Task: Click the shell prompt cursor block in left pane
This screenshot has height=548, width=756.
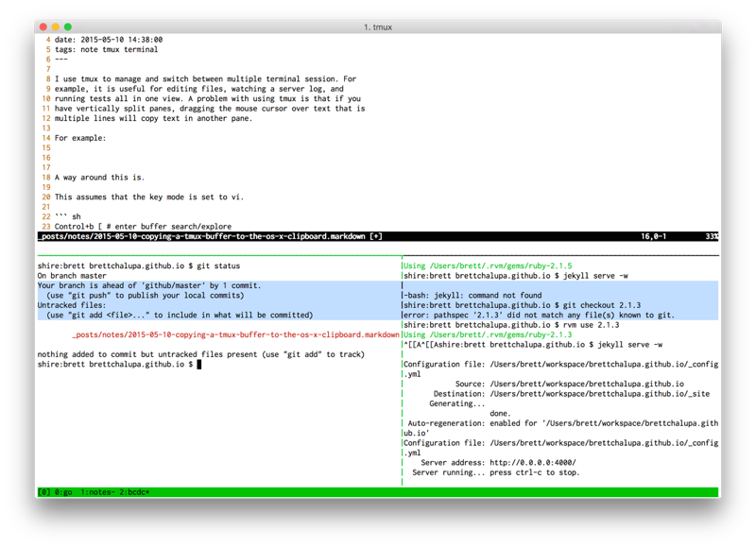Action: 199,365
